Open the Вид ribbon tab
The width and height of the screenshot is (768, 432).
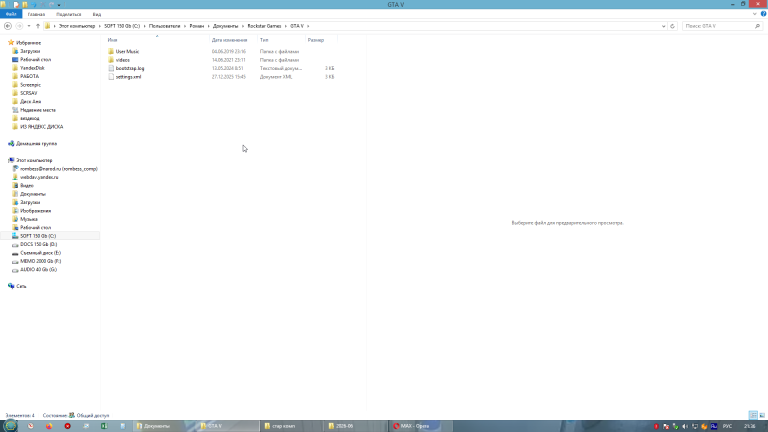click(97, 14)
